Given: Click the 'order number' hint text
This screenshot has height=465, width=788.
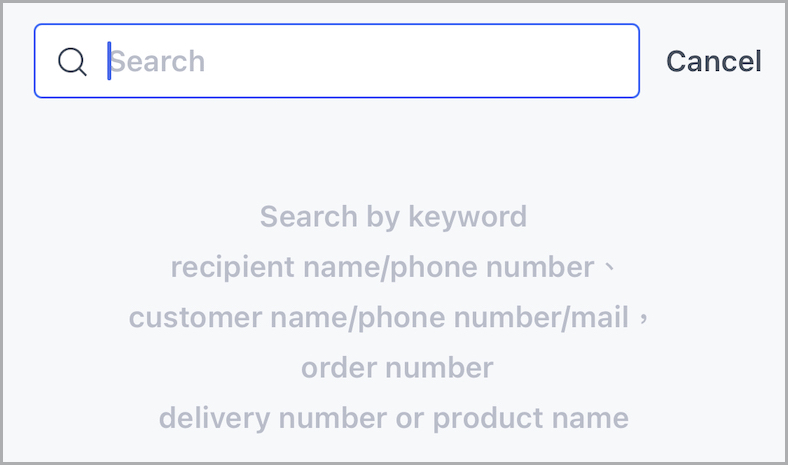Looking at the screenshot, I should 397,367.
